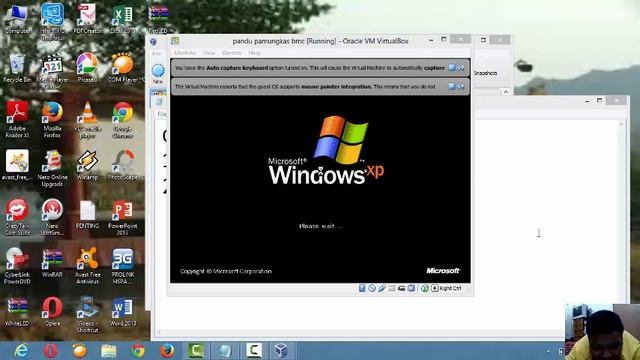Select the PDF Creator desktop icon

coord(87,18)
